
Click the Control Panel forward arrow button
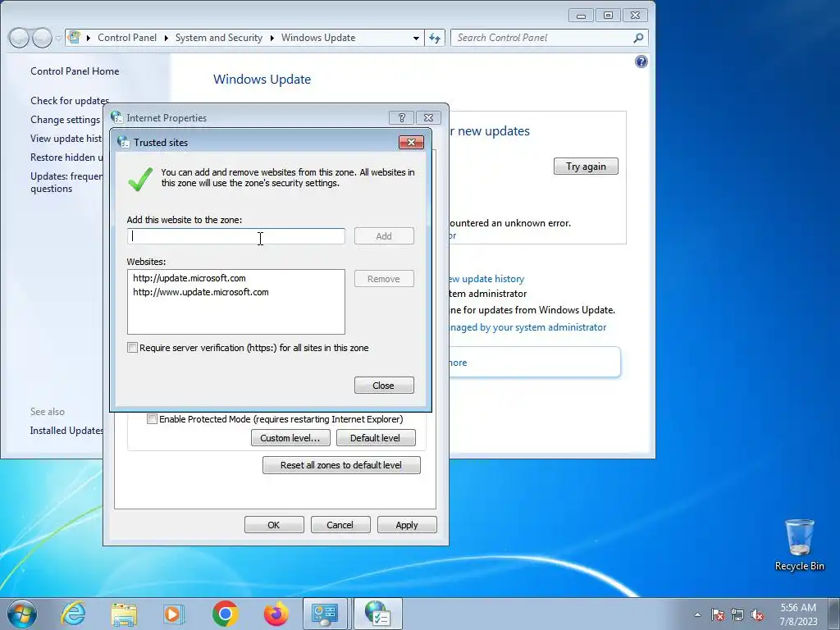click(x=43, y=38)
